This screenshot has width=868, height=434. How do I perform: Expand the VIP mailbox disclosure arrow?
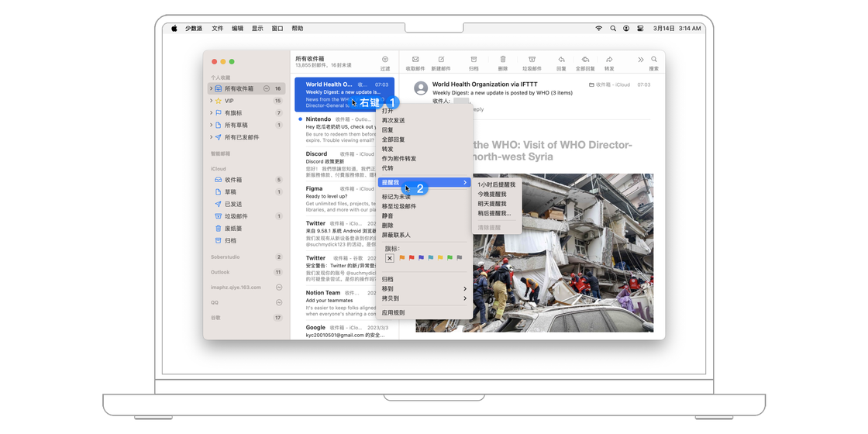tap(211, 101)
